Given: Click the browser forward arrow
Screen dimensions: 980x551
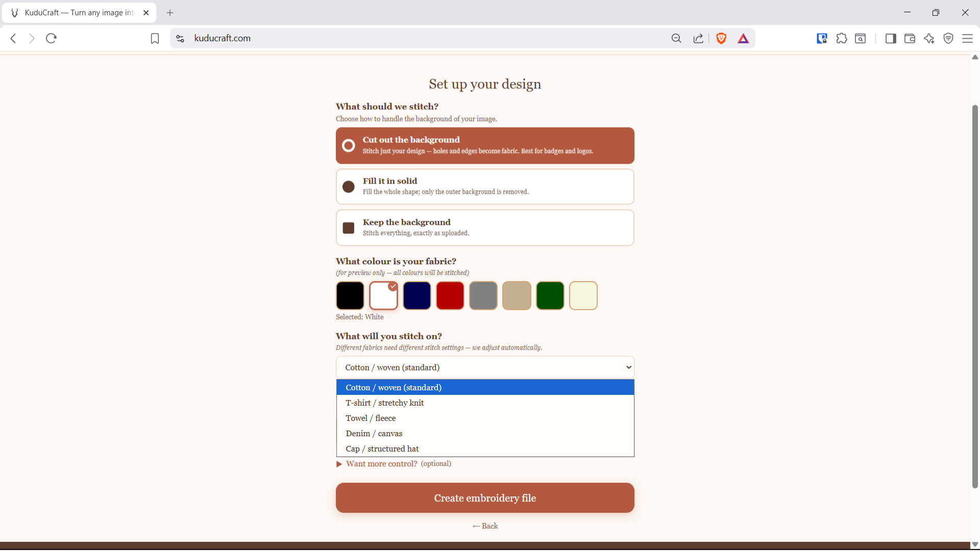Looking at the screenshot, I should 32,38.
